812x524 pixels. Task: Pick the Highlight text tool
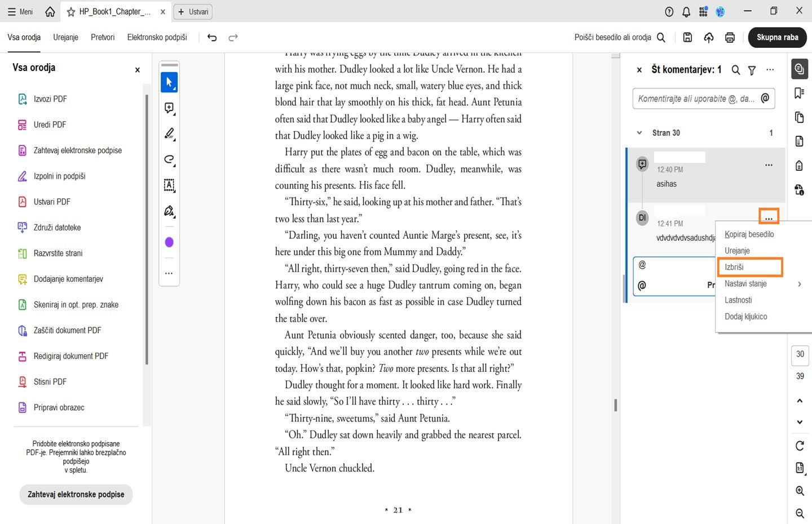pos(169,134)
